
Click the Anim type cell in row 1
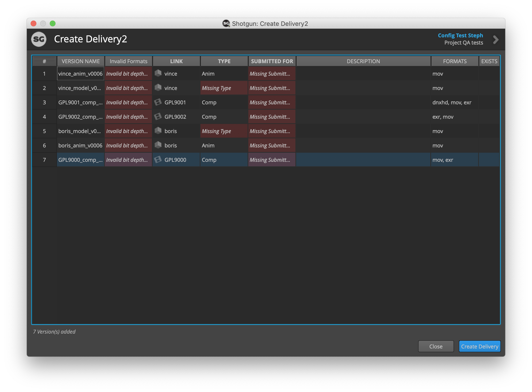click(224, 73)
